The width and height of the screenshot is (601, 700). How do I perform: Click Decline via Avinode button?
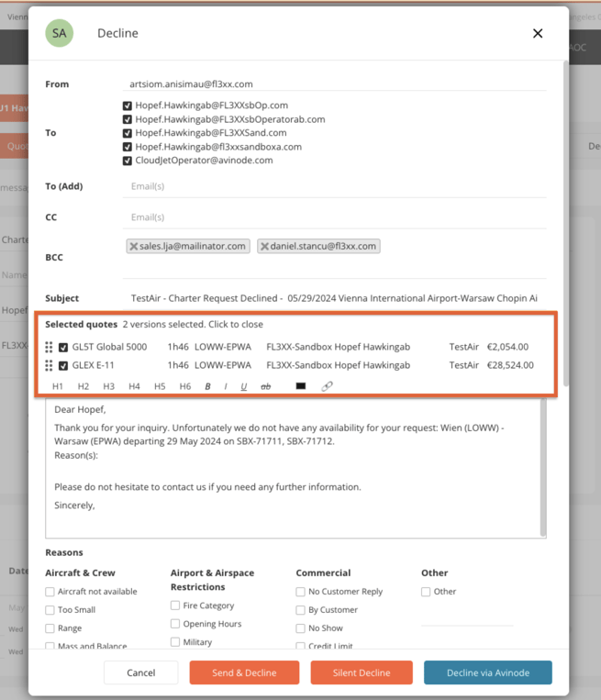pos(488,672)
